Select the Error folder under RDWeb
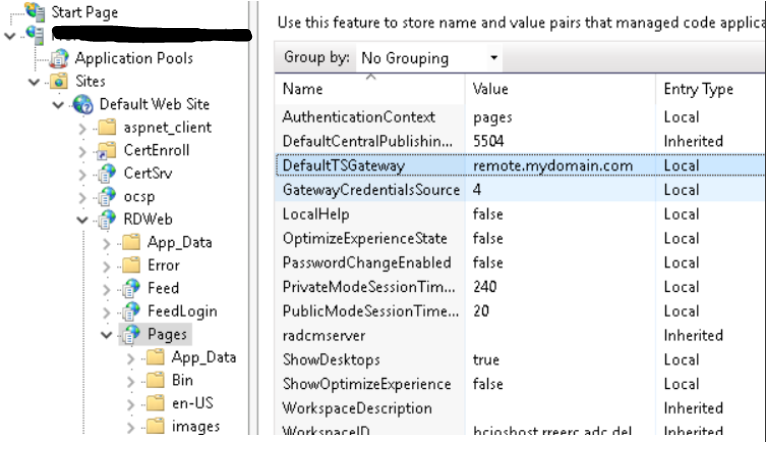This screenshot has height=452, width=768. point(163,265)
